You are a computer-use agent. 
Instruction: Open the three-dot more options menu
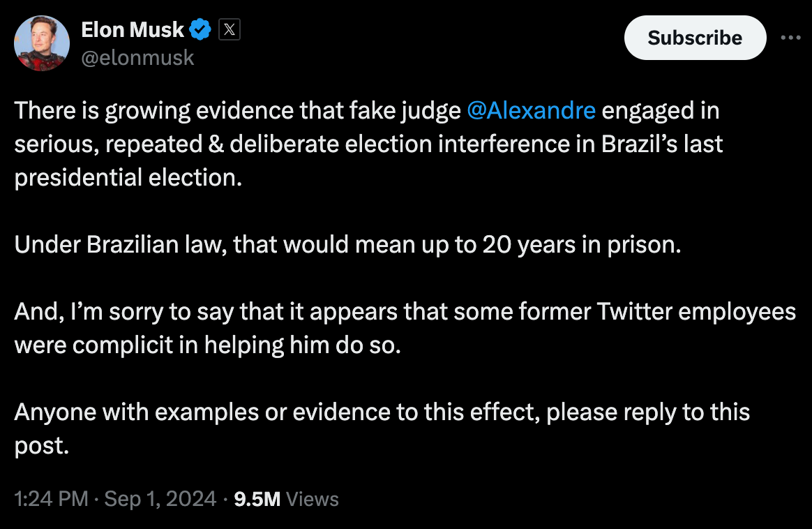point(791,37)
